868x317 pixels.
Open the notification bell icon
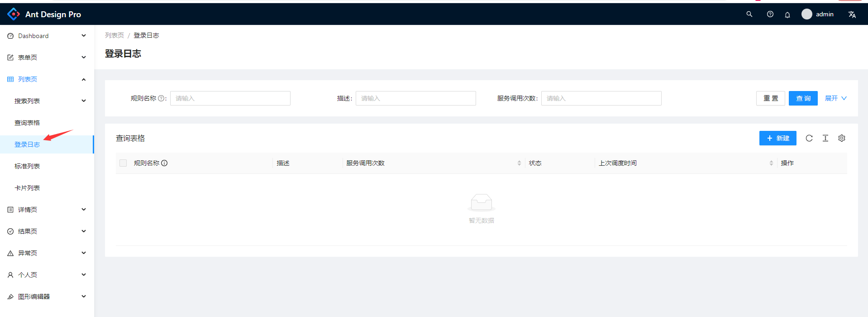(787, 14)
